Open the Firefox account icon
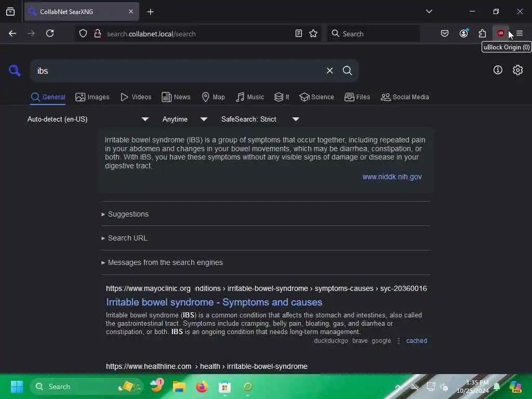 463,33
